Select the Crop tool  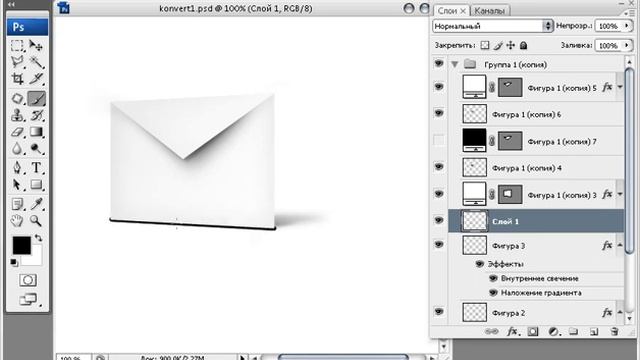click(x=17, y=78)
